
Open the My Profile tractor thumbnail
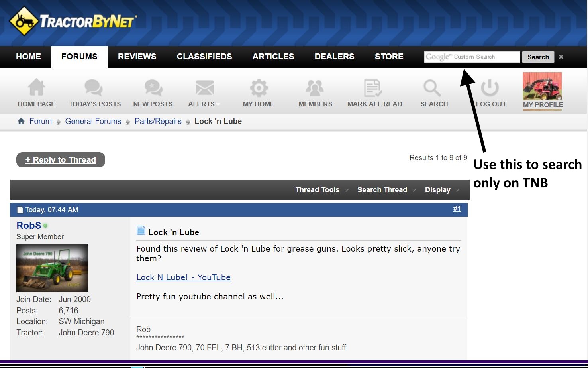542,86
